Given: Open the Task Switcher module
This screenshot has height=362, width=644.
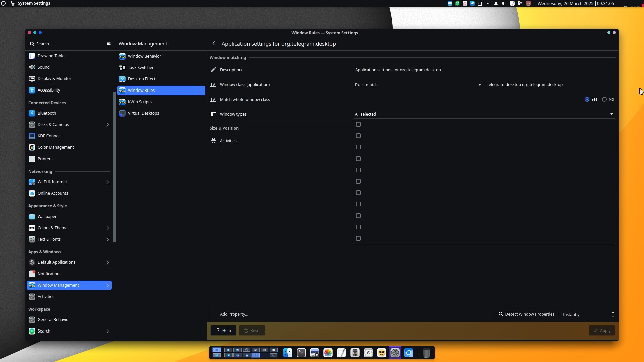Looking at the screenshot, I should coord(161,67).
